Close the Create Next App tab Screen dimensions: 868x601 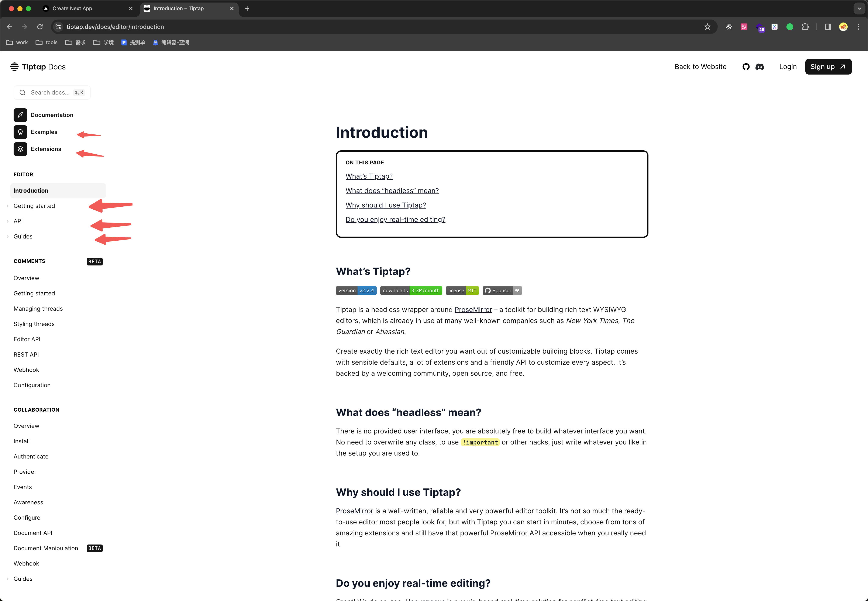[131, 8]
